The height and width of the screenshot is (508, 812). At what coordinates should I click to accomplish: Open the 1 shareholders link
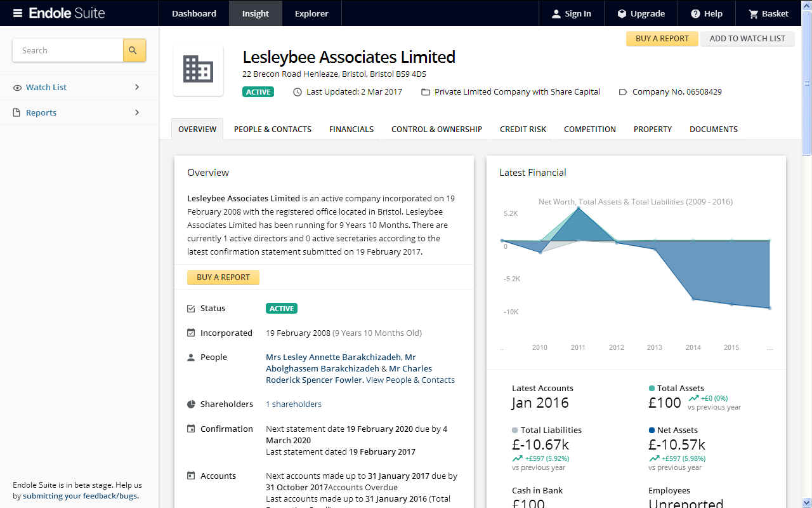point(294,404)
